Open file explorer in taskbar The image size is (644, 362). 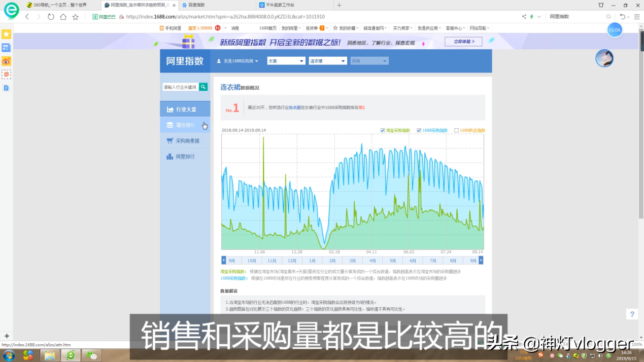point(49,355)
